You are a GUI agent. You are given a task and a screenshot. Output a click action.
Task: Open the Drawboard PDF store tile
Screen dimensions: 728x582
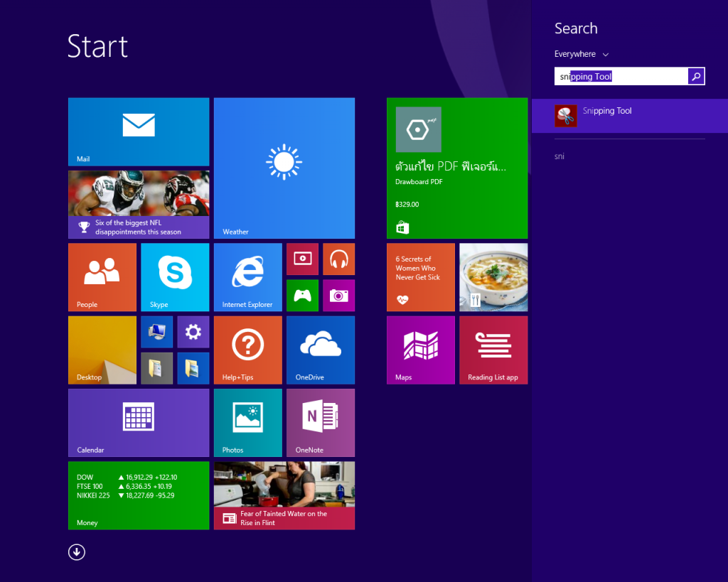click(457, 168)
